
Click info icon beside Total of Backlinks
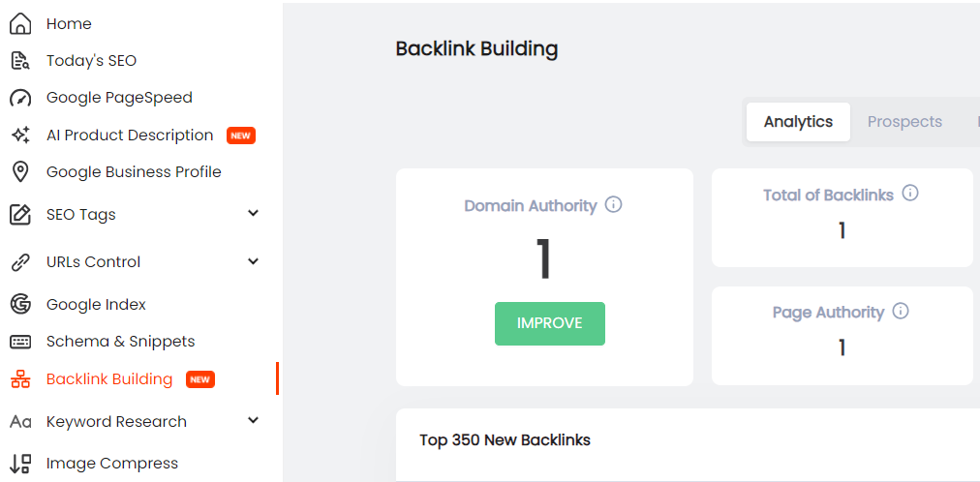[x=910, y=193]
